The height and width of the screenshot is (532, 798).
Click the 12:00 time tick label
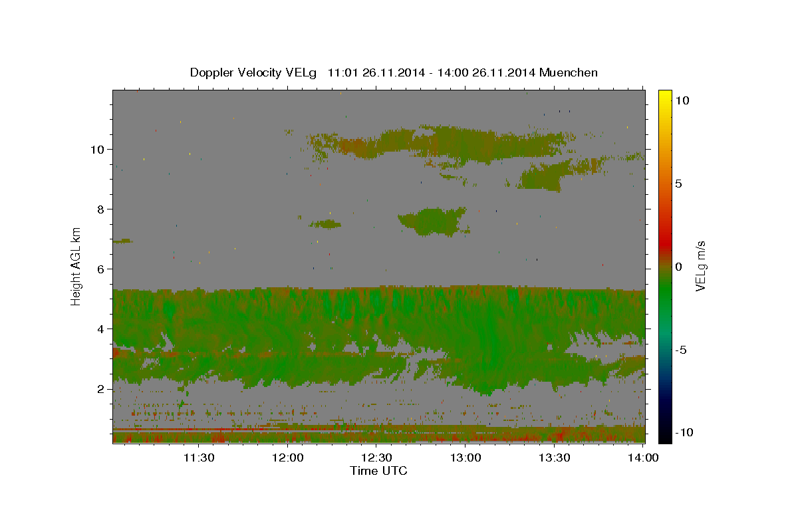287,458
